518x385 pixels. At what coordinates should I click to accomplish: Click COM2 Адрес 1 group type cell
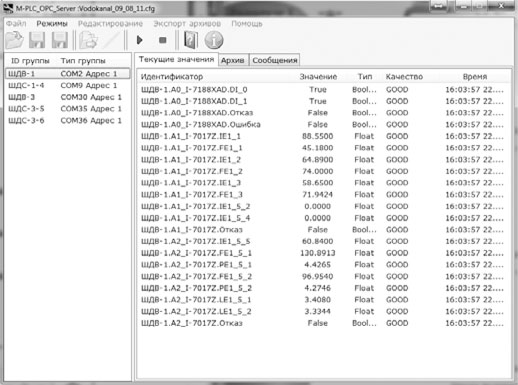89,74
